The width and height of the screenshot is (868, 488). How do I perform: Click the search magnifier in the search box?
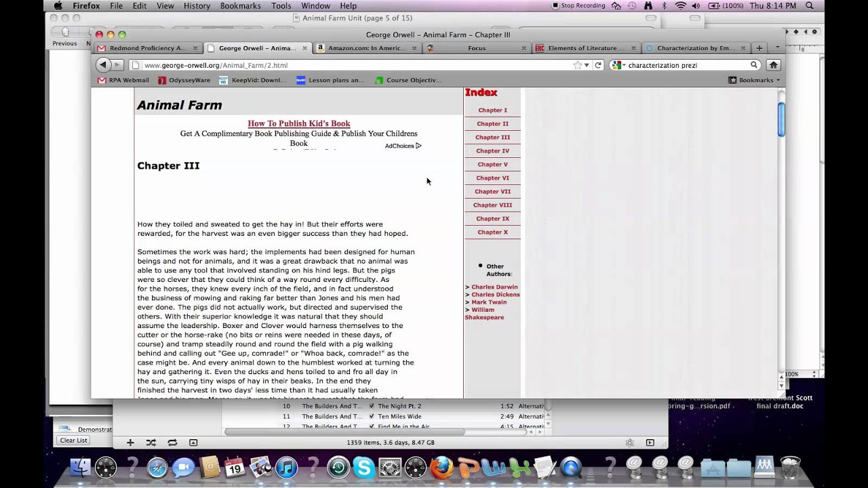(x=754, y=65)
